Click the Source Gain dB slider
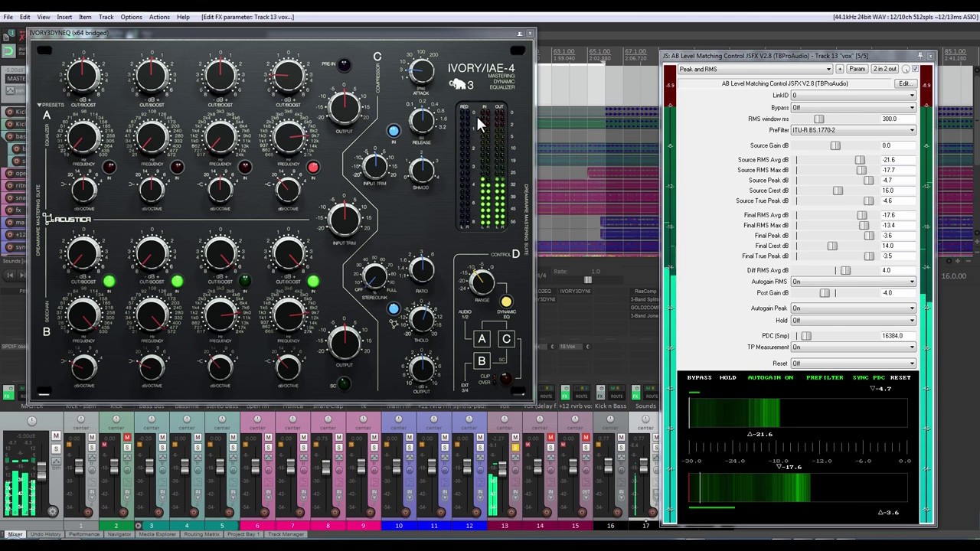 (835, 145)
